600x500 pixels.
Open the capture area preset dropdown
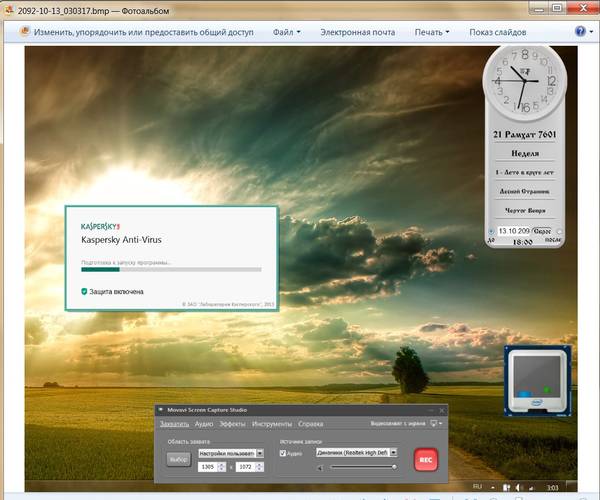click(260, 453)
